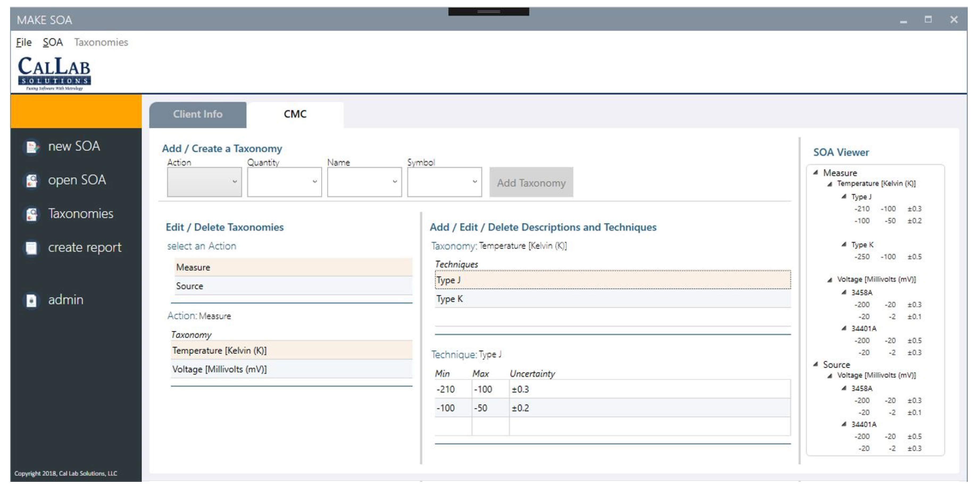Viewport: 980px width, 493px height.
Task: Select the Type K technique row
Action: [x=613, y=299]
